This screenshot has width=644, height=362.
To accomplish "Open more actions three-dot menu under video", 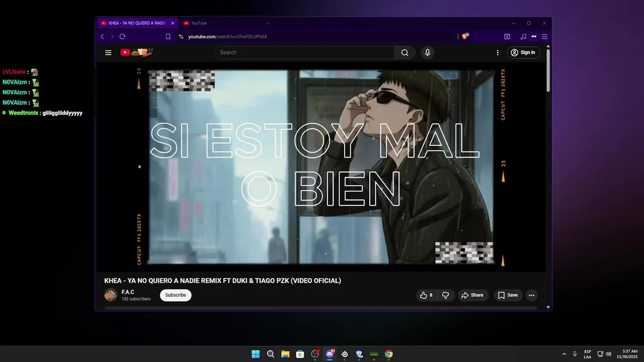I will [x=531, y=295].
